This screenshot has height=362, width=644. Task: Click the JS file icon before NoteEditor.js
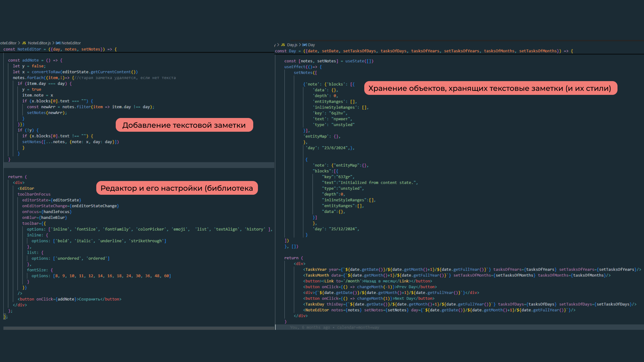pyautogui.click(x=24, y=43)
